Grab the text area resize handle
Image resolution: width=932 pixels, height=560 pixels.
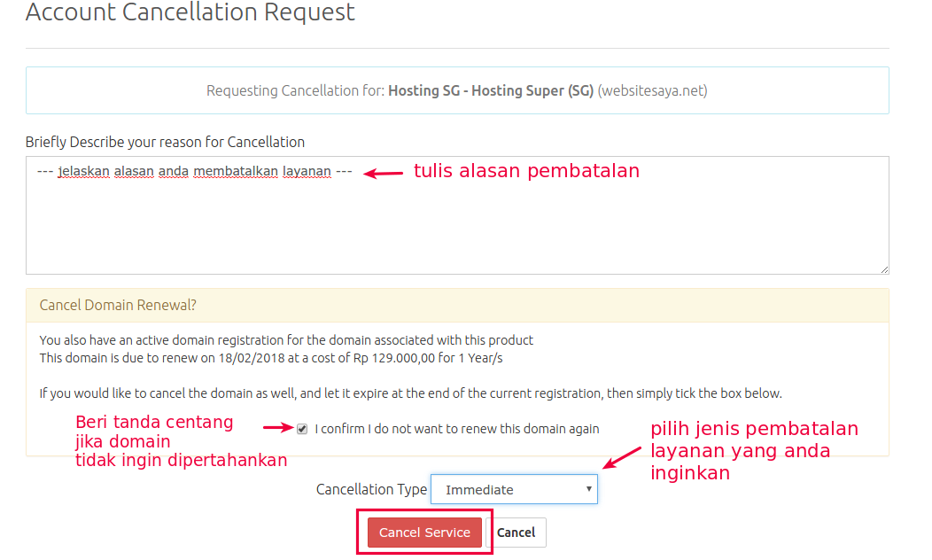coord(884,269)
